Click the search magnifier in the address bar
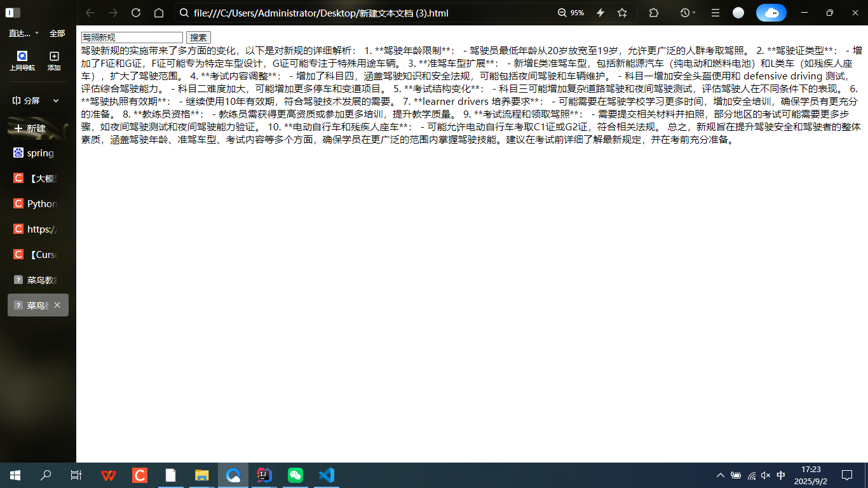Image resolution: width=868 pixels, height=488 pixels. [x=184, y=13]
